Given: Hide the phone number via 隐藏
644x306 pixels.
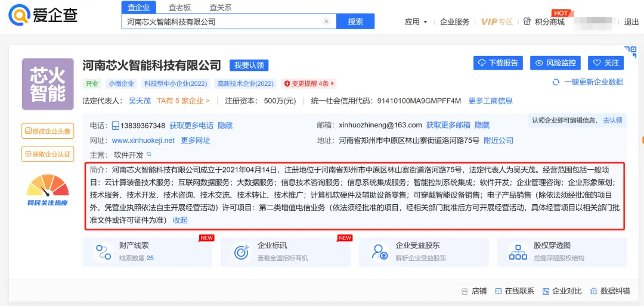Looking at the screenshot, I should pos(225,126).
